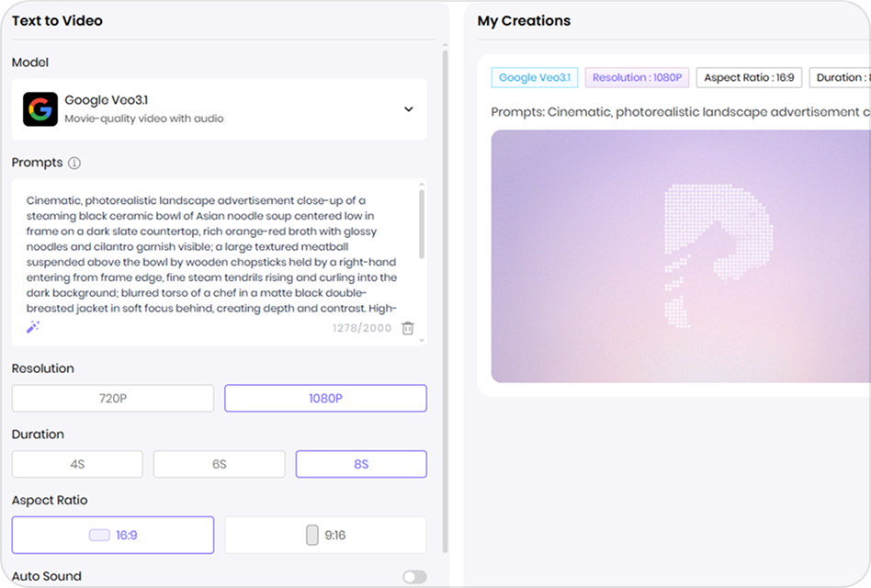The image size is (871, 588).
Task: Click the portrait icon in 9:16 option
Action: [312, 535]
